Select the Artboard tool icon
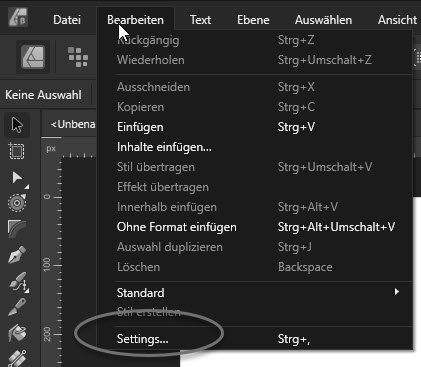 tap(17, 151)
